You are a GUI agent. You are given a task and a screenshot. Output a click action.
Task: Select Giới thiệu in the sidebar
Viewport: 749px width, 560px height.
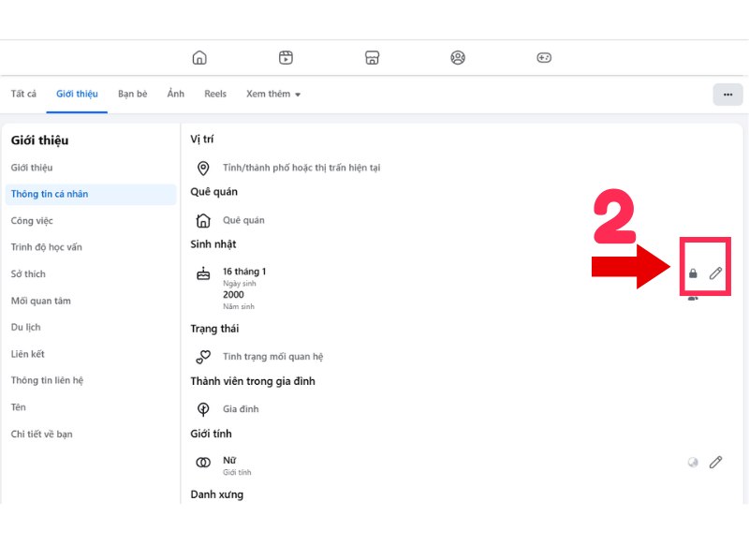[x=32, y=168]
